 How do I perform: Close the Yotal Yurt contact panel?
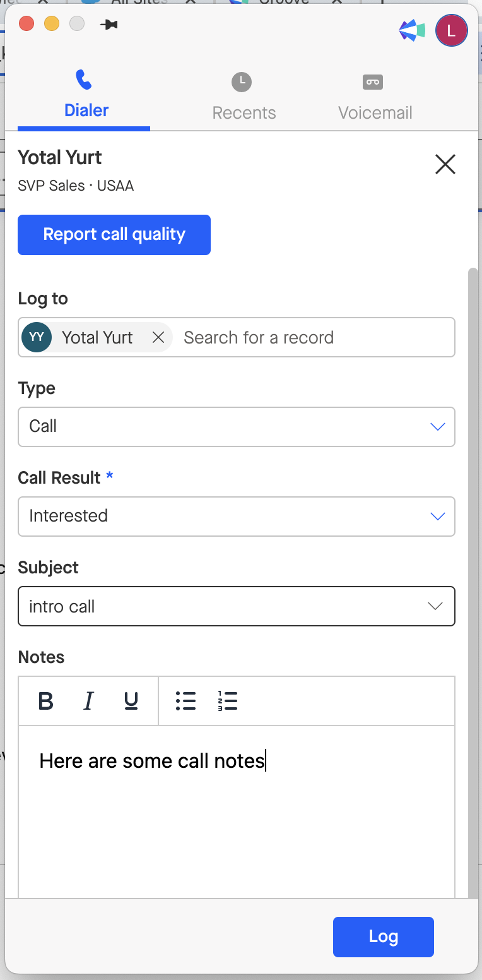(x=445, y=165)
